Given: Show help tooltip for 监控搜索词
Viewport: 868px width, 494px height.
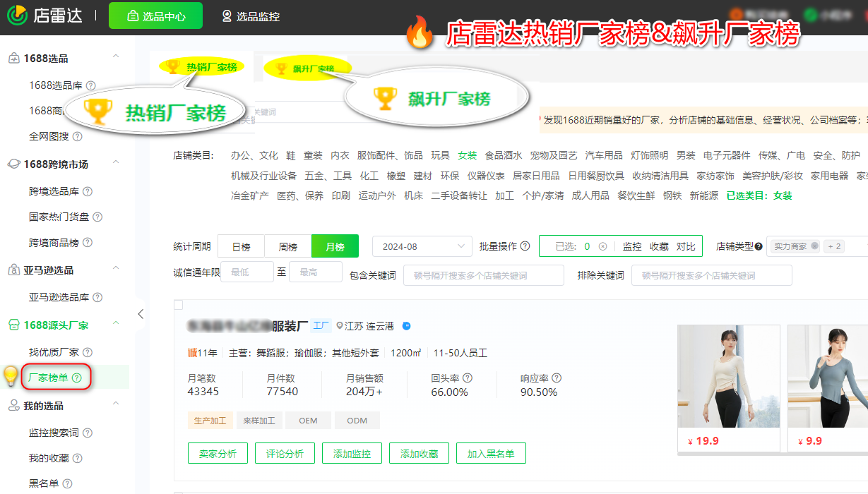Looking at the screenshot, I should tap(88, 433).
